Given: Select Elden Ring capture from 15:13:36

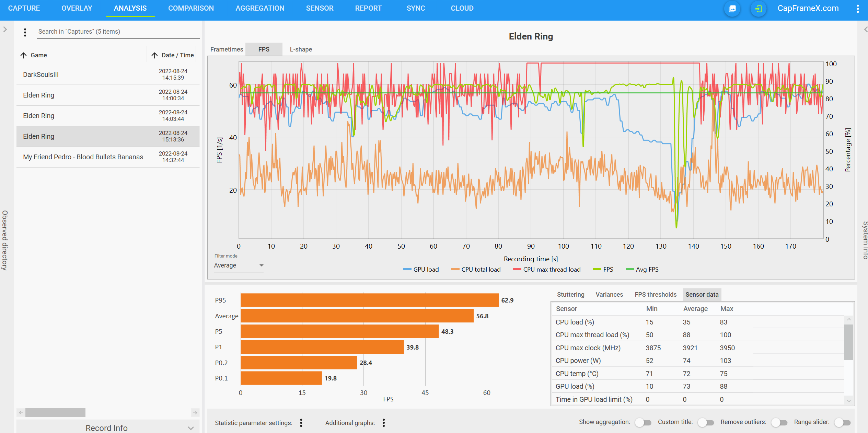Looking at the screenshot, I should (108, 136).
